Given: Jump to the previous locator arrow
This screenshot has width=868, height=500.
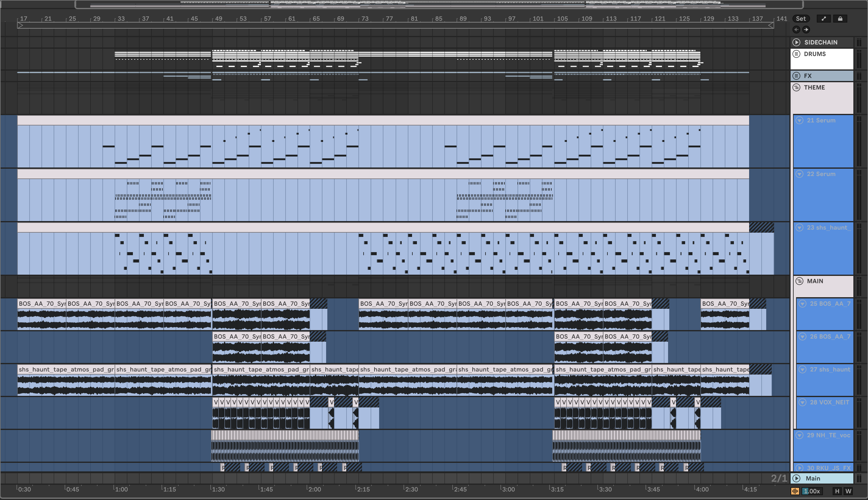Looking at the screenshot, I should 796,30.
